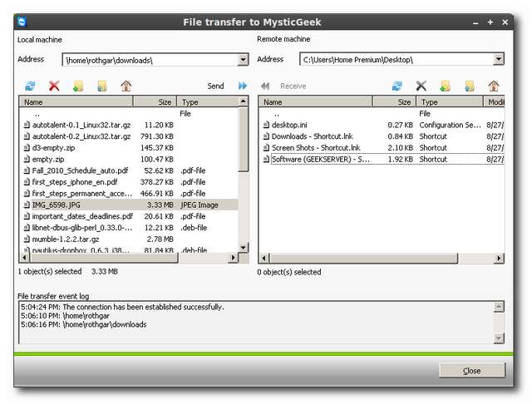Click remote list horizontal scroll right arrow

click(499, 259)
